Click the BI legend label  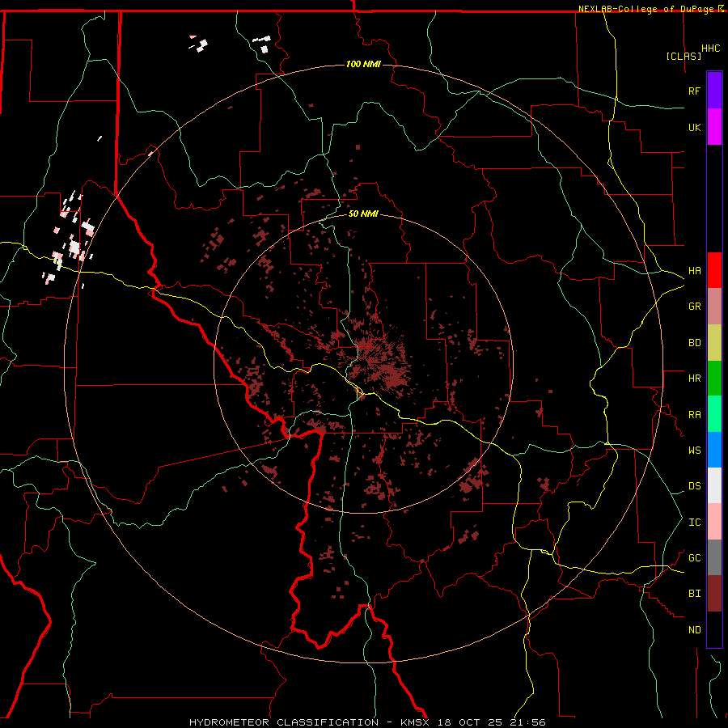click(x=695, y=594)
